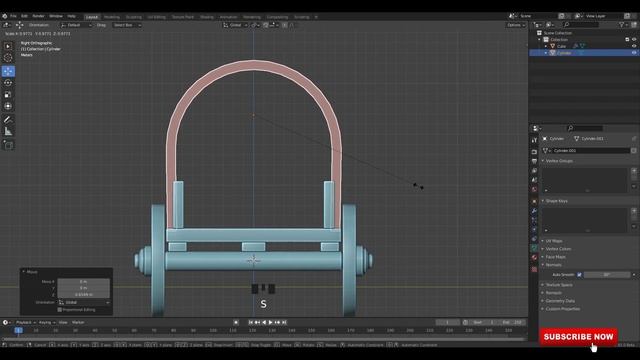Expand the Geometry Data panel

coord(560,301)
